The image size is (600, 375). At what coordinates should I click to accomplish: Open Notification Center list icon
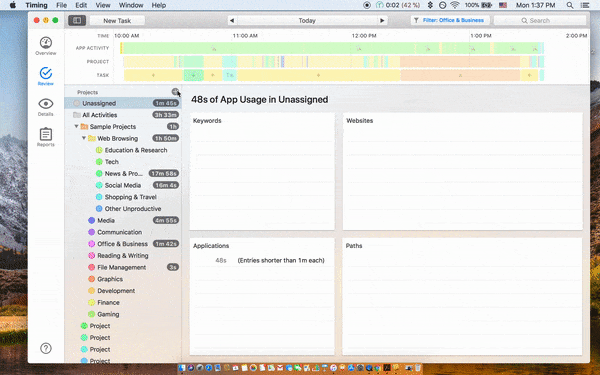click(x=585, y=5)
